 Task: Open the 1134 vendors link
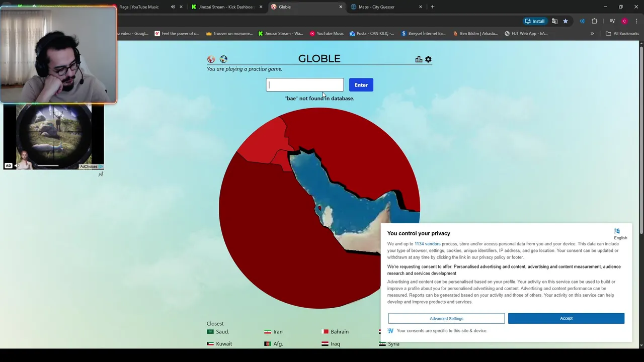(x=427, y=244)
